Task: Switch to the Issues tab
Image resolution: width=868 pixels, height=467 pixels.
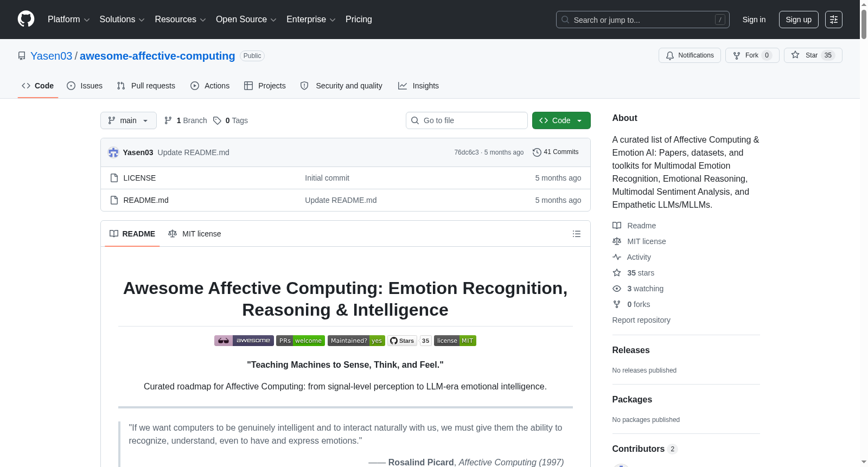Action: click(85, 86)
